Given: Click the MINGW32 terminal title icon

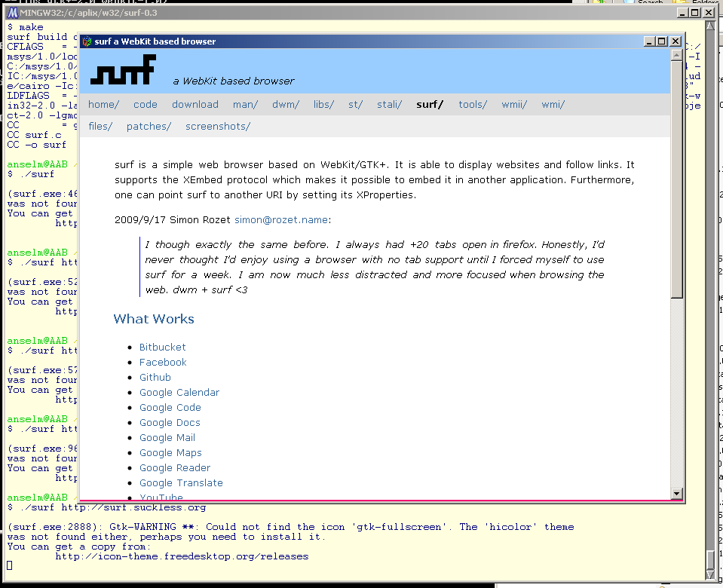Looking at the screenshot, I should pos(13,13).
